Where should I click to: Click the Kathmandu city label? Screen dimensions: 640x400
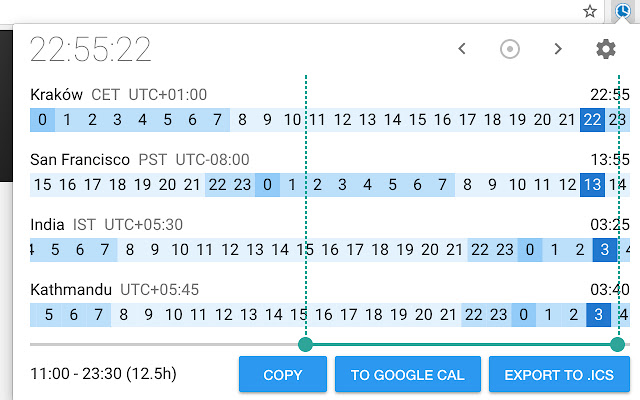click(71, 289)
